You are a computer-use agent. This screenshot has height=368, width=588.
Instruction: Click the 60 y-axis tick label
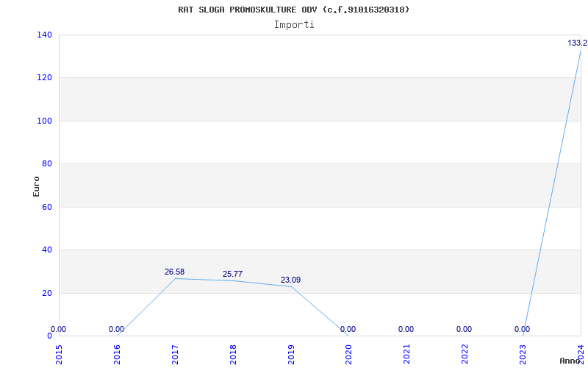[46, 207]
